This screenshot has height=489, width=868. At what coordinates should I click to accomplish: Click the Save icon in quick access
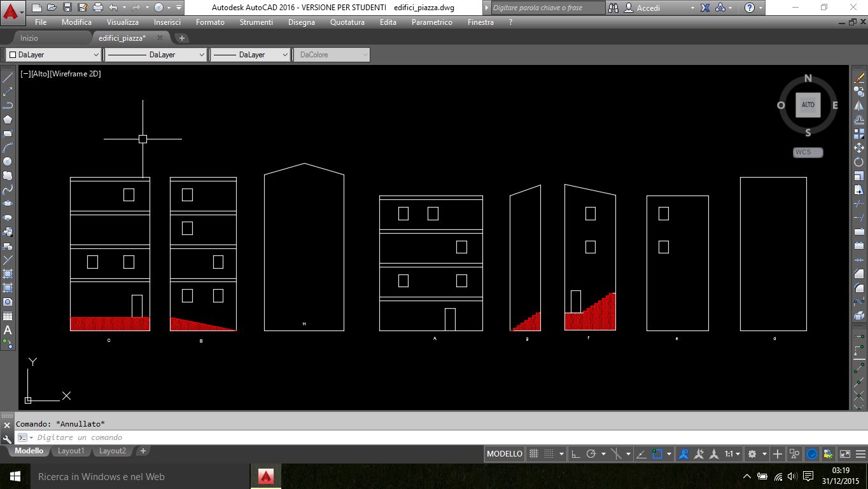67,8
